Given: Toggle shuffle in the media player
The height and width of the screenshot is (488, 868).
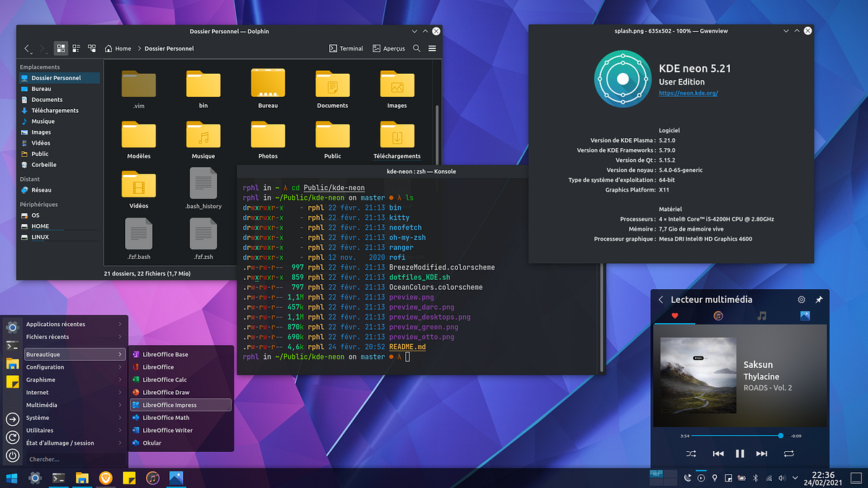Looking at the screenshot, I should [x=691, y=453].
